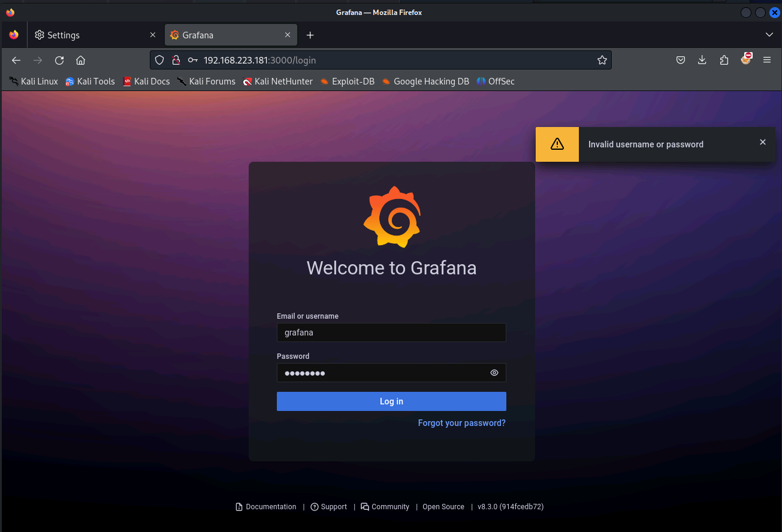Open the Community footer link
The image size is (782, 532).
[385, 507]
